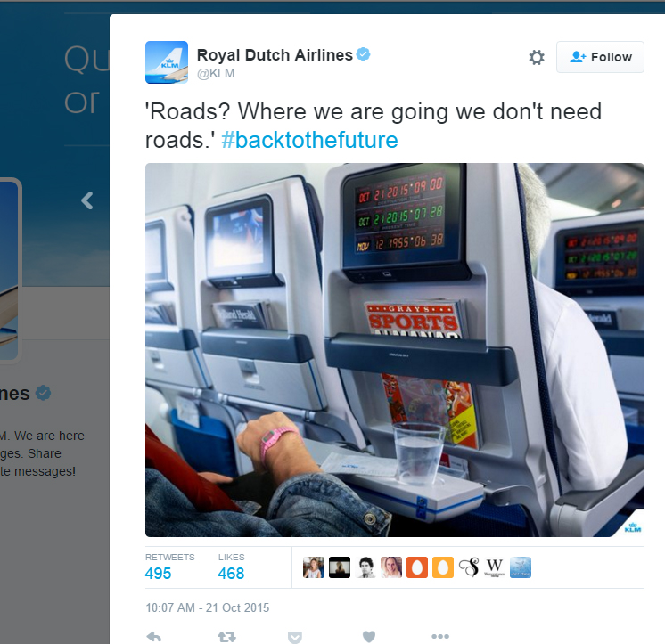Open the KLM profile avatar
665x644 pixels.
167,62
